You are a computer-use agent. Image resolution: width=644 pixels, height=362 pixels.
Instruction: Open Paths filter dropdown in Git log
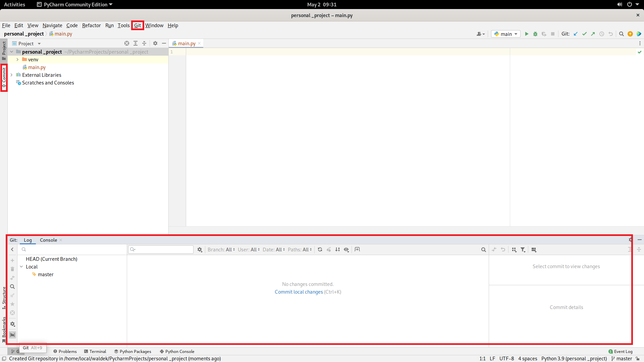pos(300,249)
